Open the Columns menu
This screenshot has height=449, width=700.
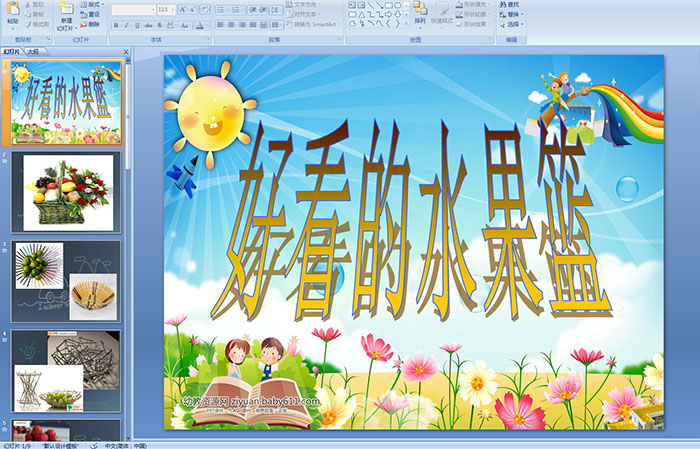click(277, 25)
